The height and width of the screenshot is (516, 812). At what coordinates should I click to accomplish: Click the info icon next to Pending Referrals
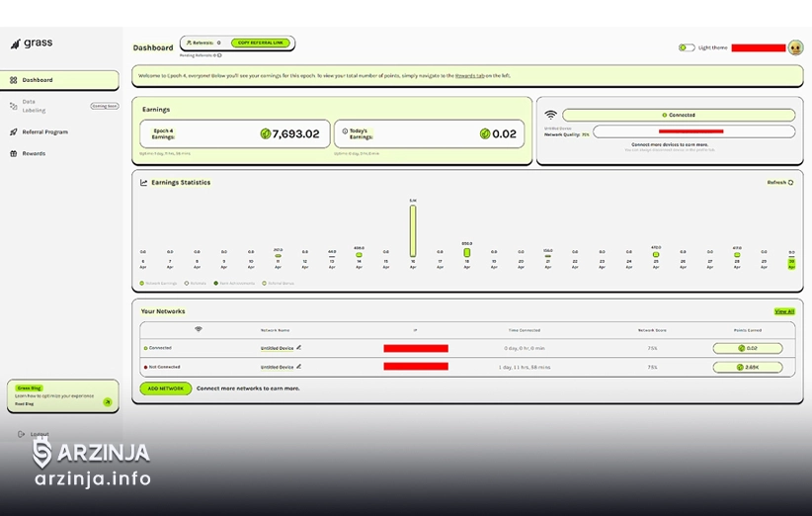[x=218, y=55]
